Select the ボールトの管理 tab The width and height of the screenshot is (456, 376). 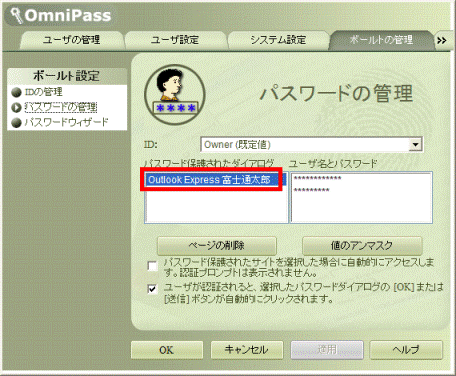click(381, 40)
